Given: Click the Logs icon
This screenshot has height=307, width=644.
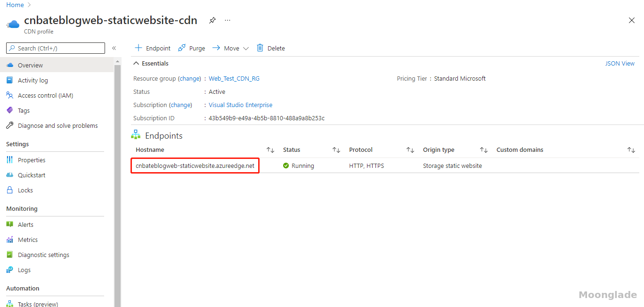Looking at the screenshot, I should (10, 270).
